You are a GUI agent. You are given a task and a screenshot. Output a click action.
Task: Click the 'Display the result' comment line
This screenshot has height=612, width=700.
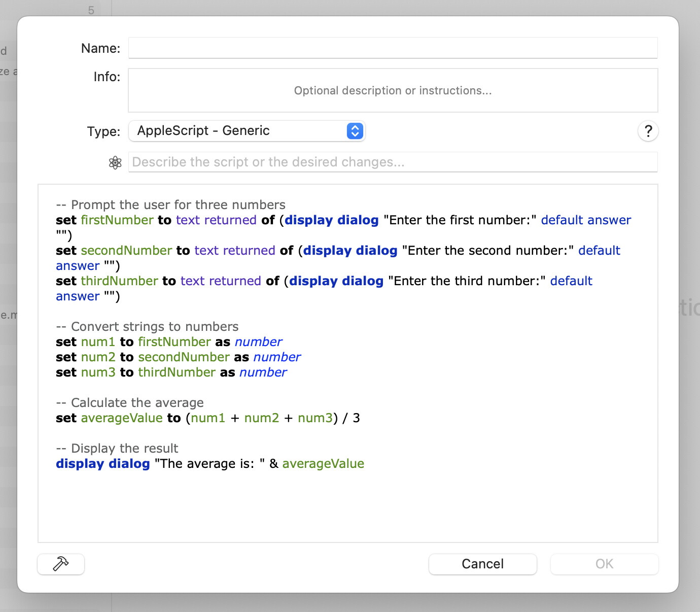point(117,449)
